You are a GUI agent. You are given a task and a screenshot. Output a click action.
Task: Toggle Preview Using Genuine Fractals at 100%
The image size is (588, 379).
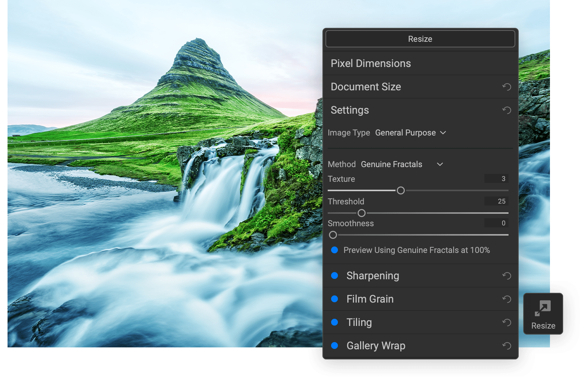pyautogui.click(x=334, y=250)
